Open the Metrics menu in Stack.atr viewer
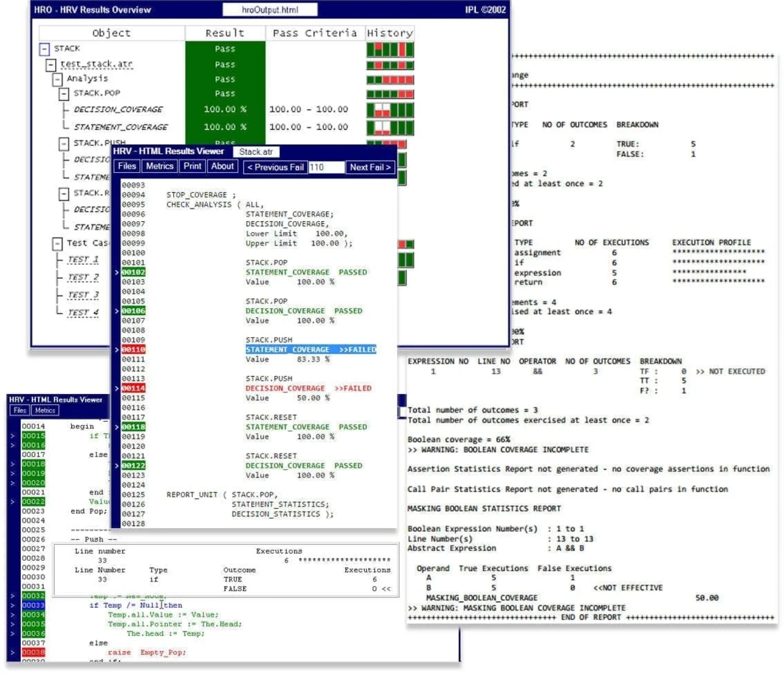This screenshot has height=674, width=784. (x=160, y=166)
